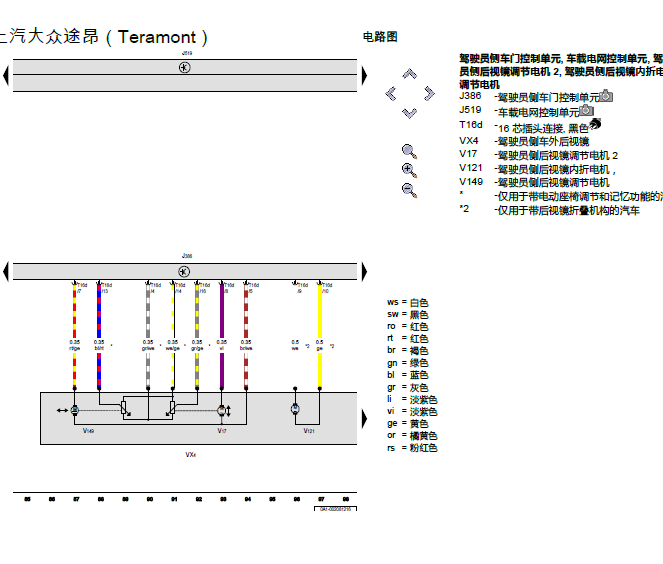The image size is (663, 564).
Task: Click the J386 legend entry text
Action: tap(548, 98)
